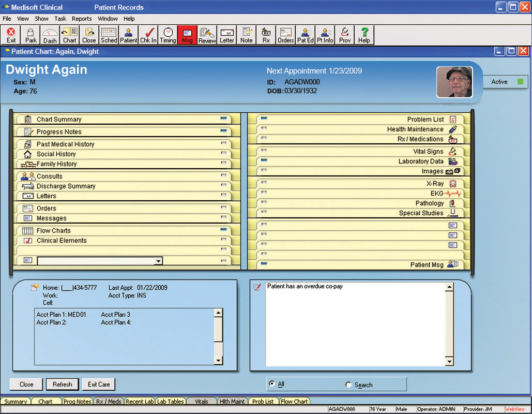Open the Laboratory Data flask icon

(x=452, y=161)
